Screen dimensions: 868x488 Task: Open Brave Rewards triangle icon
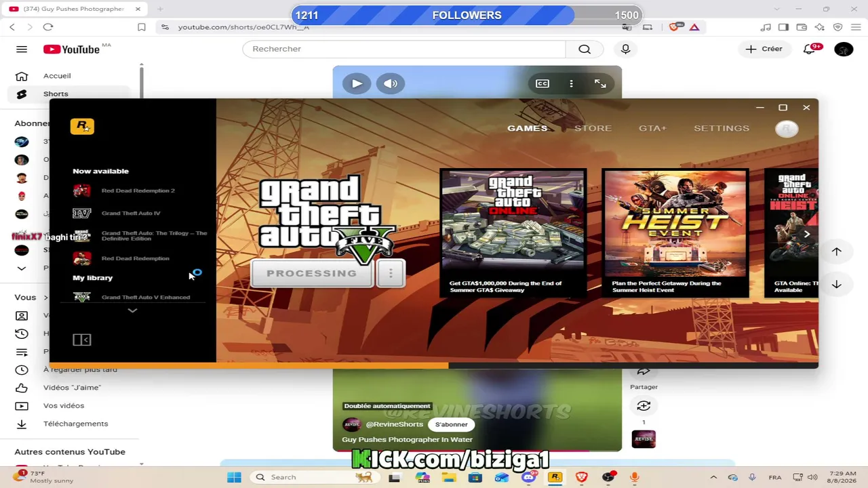694,27
